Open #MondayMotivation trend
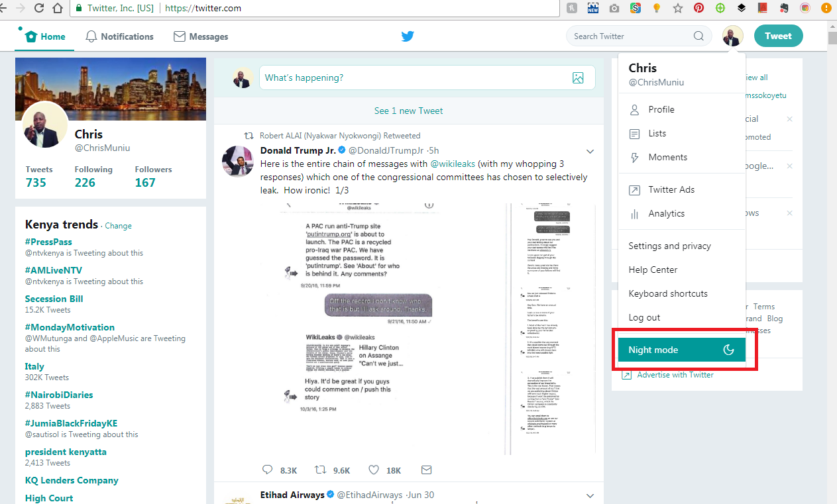837x504 pixels. coord(70,327)
